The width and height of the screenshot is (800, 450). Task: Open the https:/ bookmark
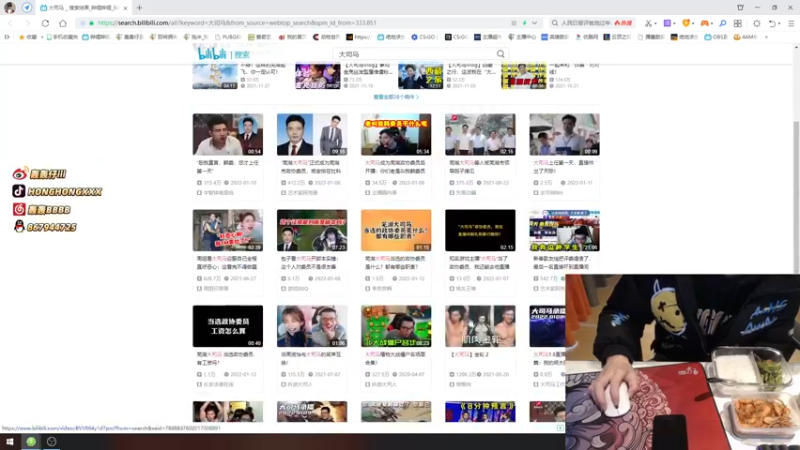tap(358, 37)
